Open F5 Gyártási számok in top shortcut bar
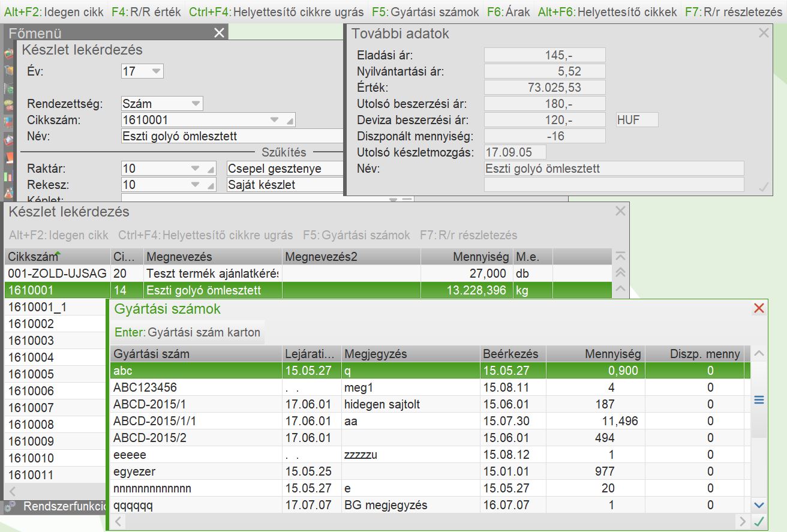This screenshot has width=787, height=532. point(425,11)
